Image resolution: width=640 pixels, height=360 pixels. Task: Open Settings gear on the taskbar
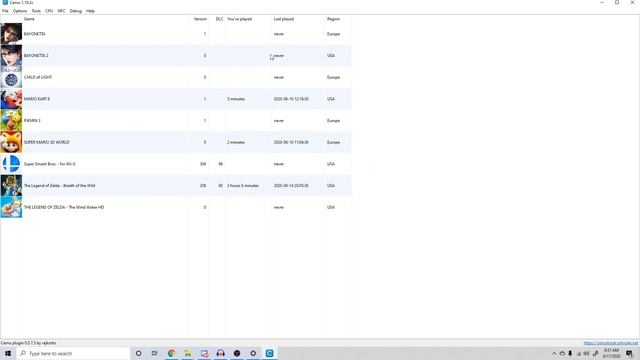click(253, 353)
